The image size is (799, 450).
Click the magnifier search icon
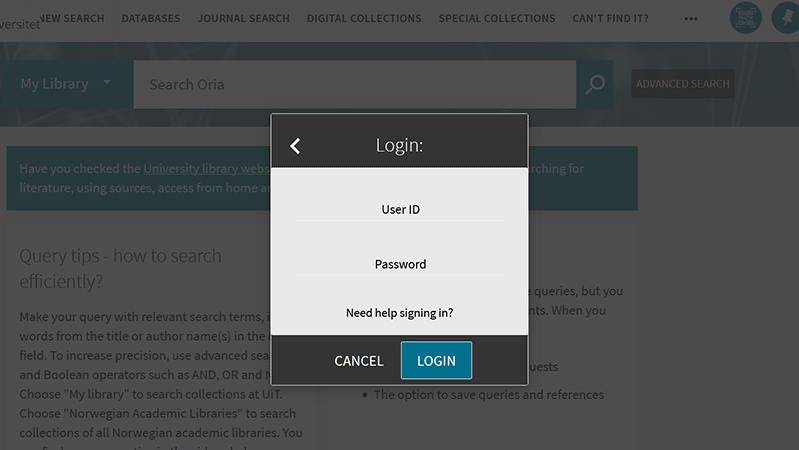click(x=595, y=85)
